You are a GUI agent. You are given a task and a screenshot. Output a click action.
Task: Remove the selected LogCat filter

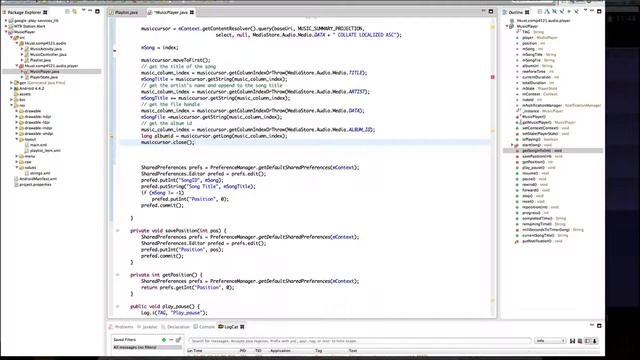[x=171, y=340]
